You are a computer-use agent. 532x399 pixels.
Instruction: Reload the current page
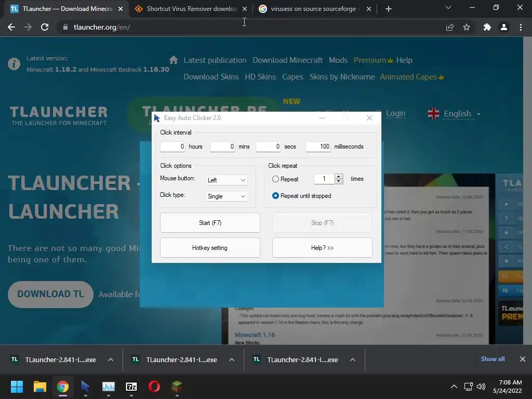[45, 27]
